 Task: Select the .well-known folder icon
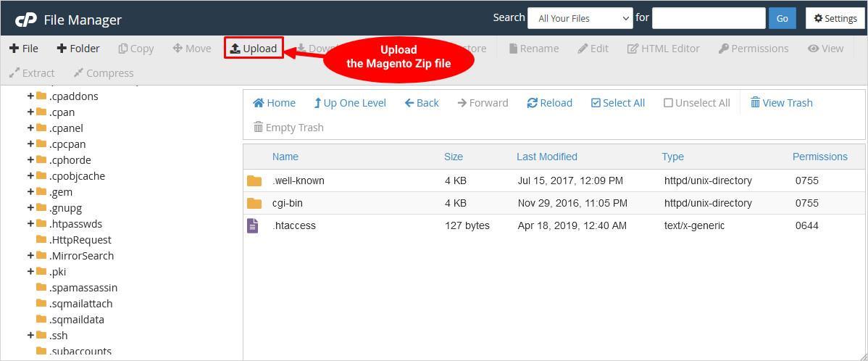(x=254, y=180)
